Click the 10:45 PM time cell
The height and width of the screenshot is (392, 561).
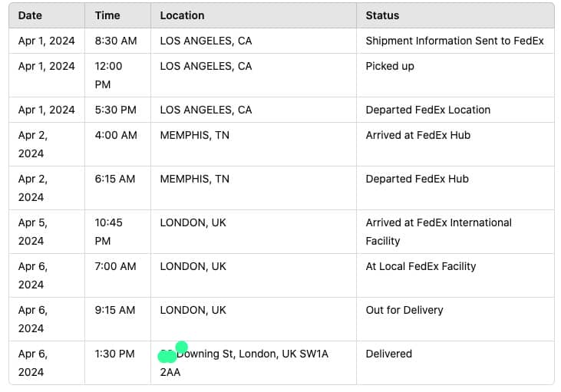point(108,231)
